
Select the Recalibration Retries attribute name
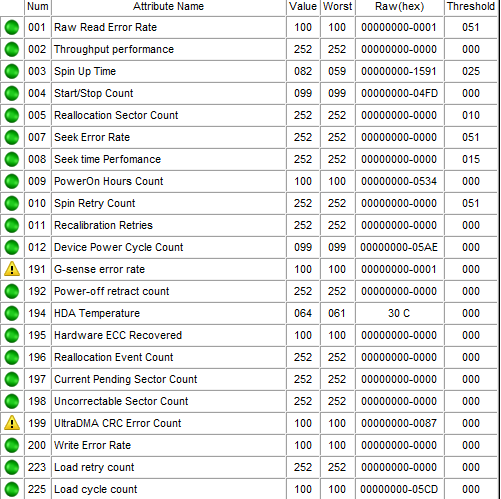[103, 225]
